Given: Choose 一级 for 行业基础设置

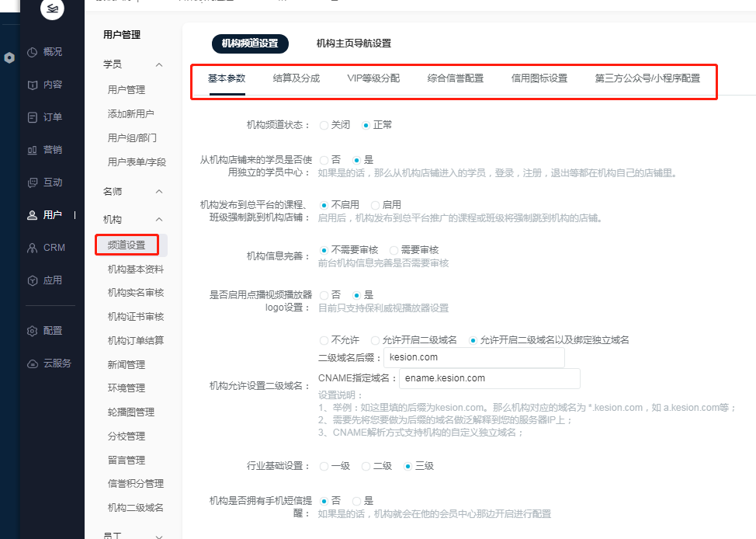Looking at the screenshot, I should pyautogui.click(x=324, y=466).
